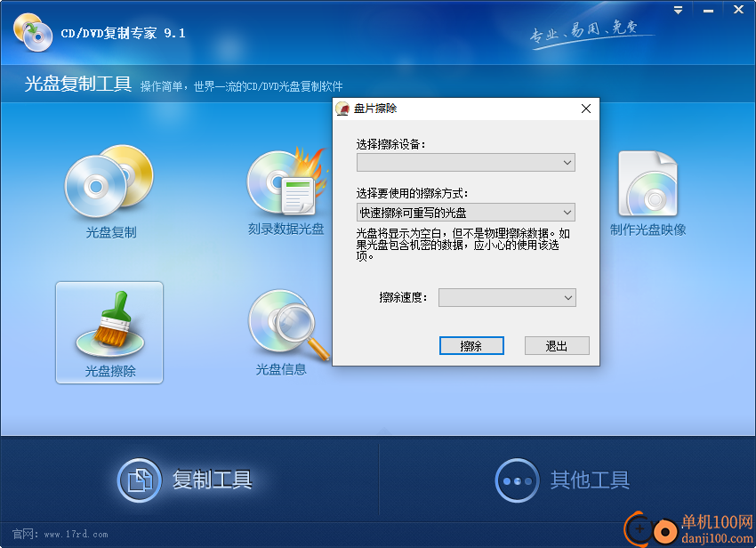The width and height of the screenshot is (756, 548).
Task: Close the main application window
Action: tap(738, 10)
